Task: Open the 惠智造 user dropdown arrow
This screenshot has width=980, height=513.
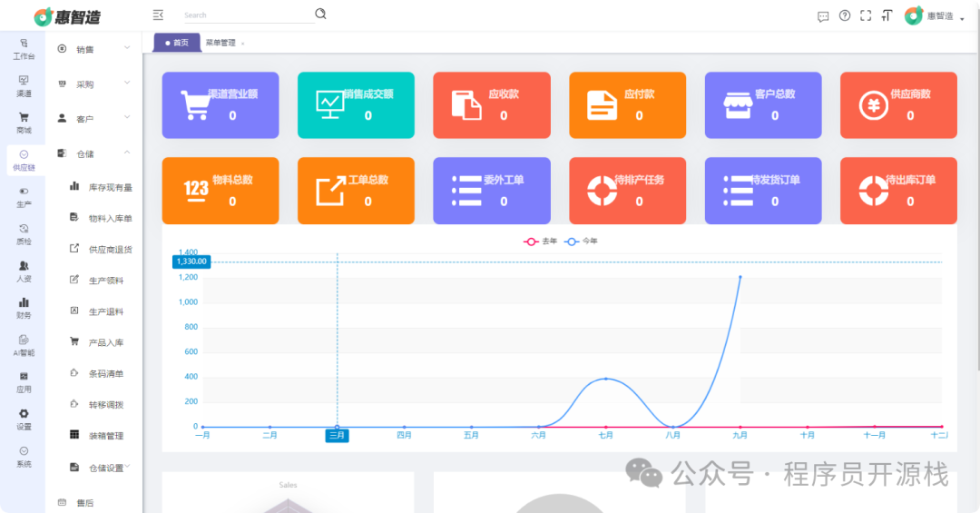Action: [x=962, y=18]
